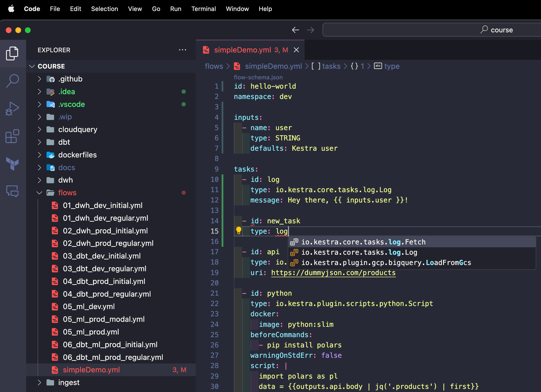Open the Explorer views menu via ellipsis
This screenshot has height=392, width=541.
(183, 50)
